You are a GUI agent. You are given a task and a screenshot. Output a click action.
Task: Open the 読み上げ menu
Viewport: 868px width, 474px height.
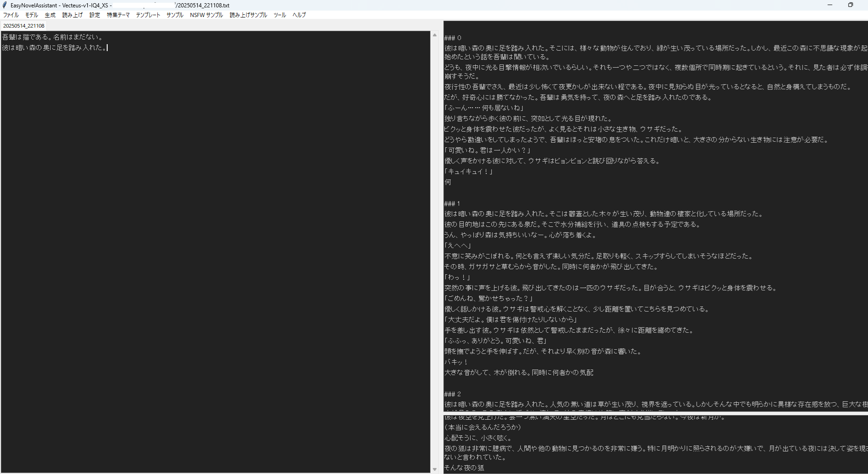72,15
